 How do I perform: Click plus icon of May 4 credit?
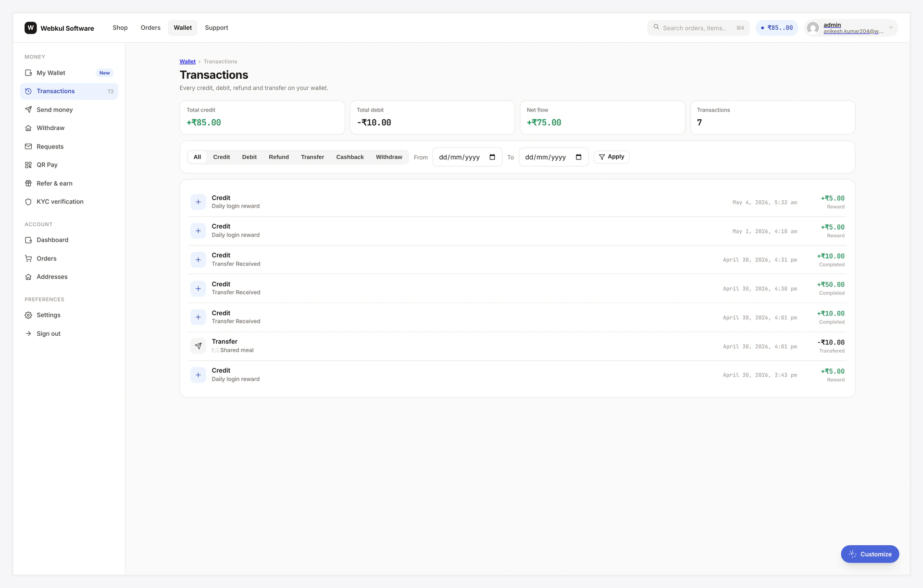tap(198, 202)
